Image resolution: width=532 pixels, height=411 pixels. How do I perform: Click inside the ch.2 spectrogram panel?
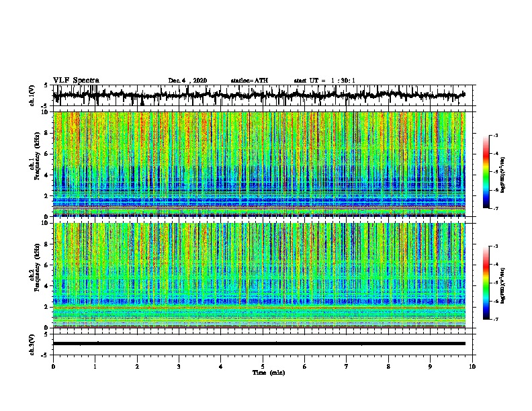259,275
